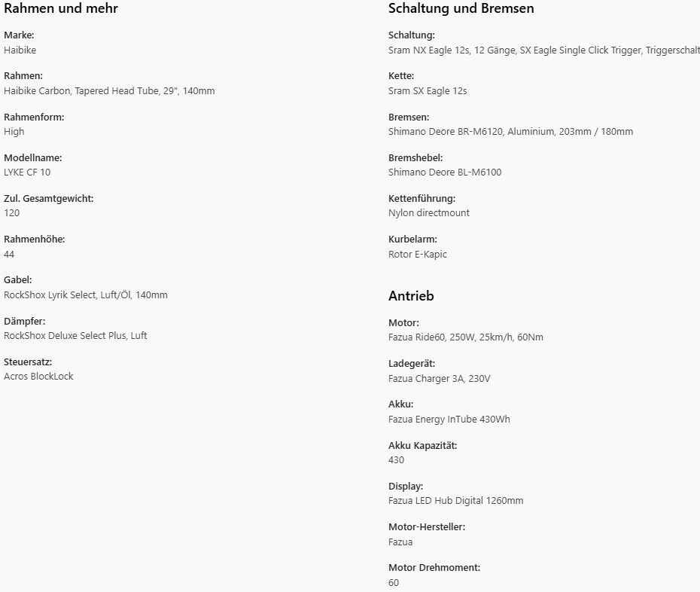Click the "Rahmenform:" label
The height and width of the screenshot is (592, 700).
(34, 117)
